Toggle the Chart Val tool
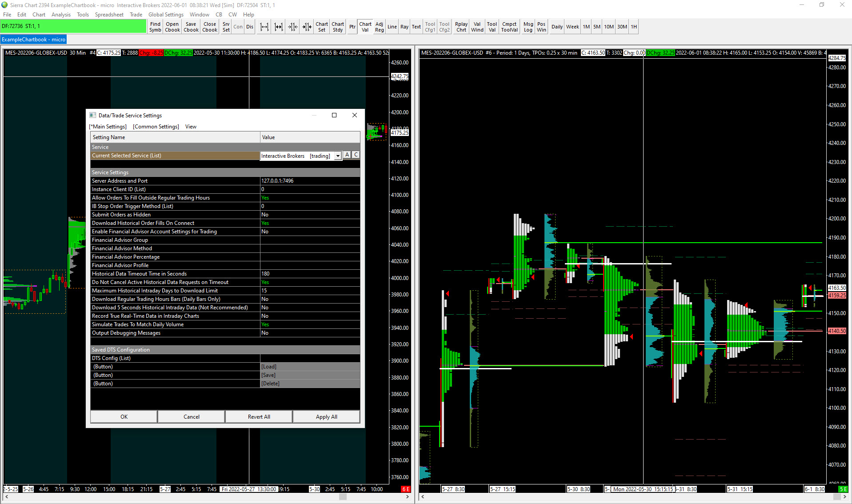Viewport: 852px width, 504px height. (365, 27)
